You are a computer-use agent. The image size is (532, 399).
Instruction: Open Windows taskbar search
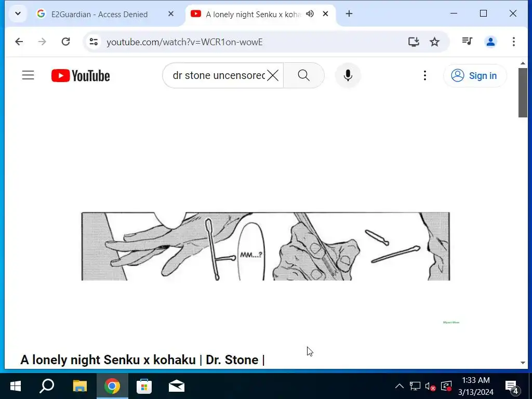click(x=47, y=386)
